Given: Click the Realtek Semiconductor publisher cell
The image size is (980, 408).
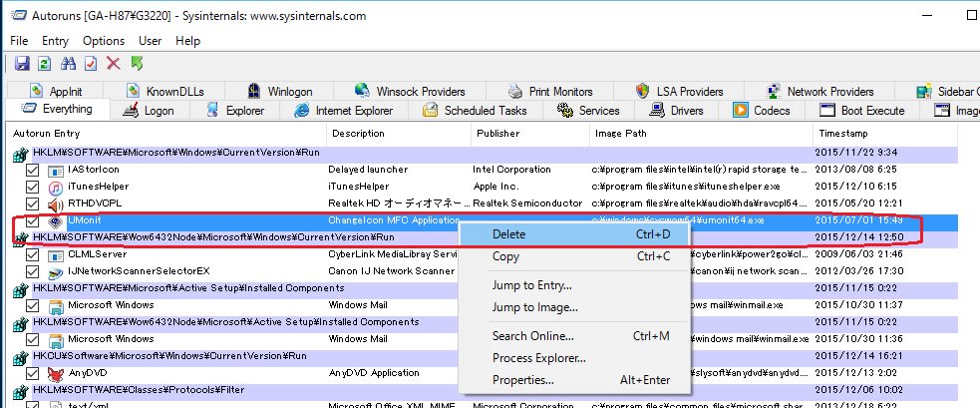Looking at the screenshot, I should click(527, 204).
